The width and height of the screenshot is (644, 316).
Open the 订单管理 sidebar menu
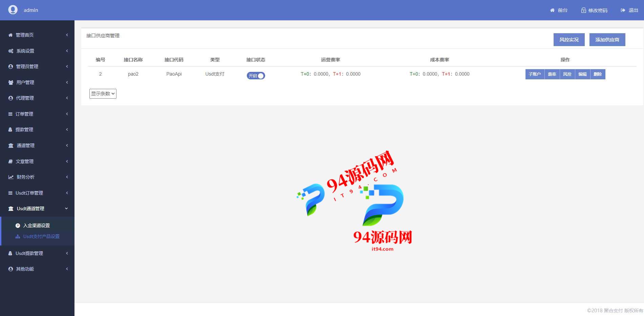click(x=37, y=114)
